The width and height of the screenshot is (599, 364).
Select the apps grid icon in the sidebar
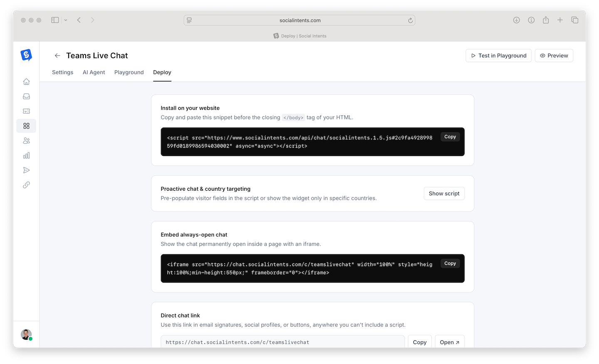point(26,126)
